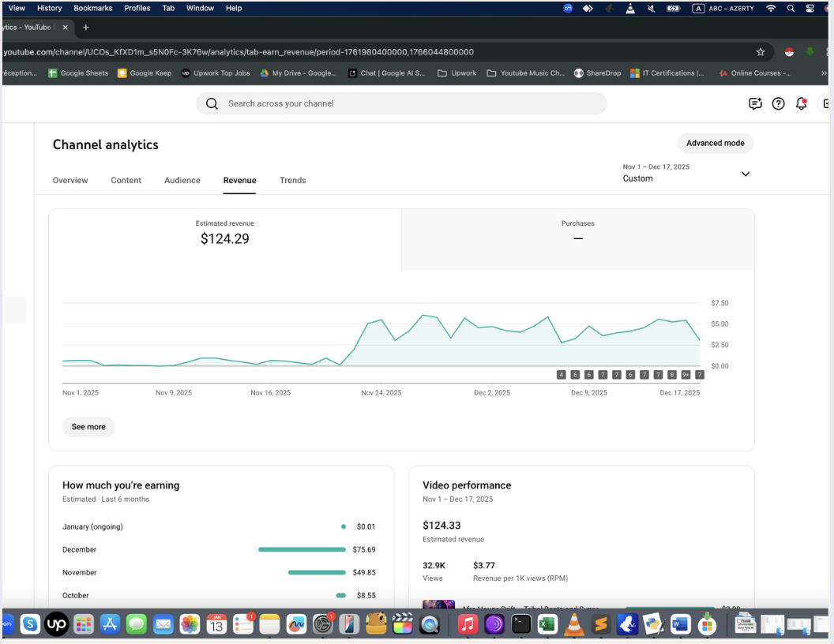The image size is (834, 644).
Task: Switch to the Audience tab
Action: point(182,180)
